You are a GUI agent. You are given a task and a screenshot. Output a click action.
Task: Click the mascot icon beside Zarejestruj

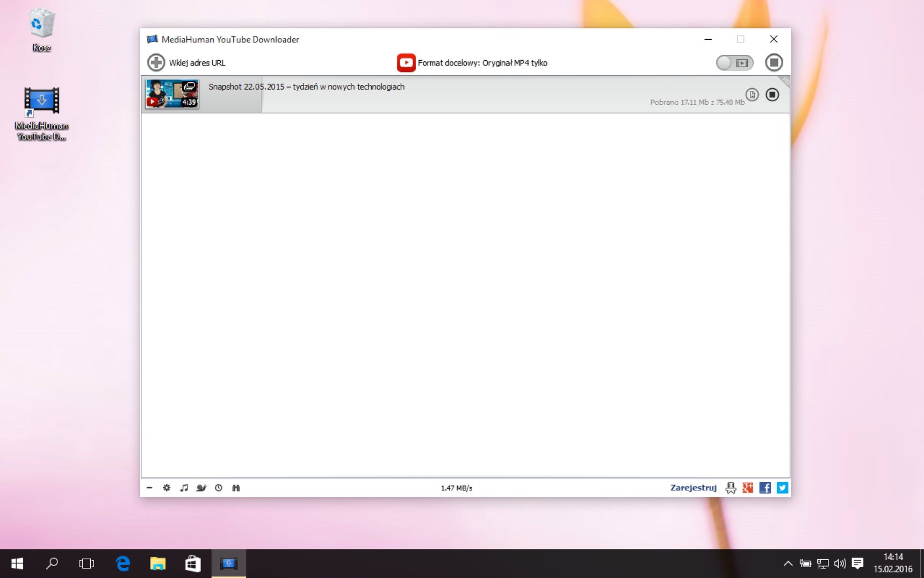tap(731, 488)
